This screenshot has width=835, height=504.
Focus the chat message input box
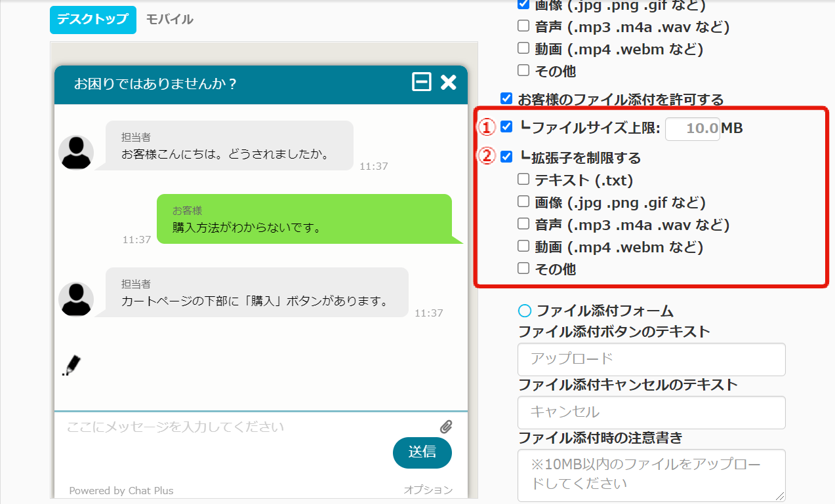(x=249, y=427)
